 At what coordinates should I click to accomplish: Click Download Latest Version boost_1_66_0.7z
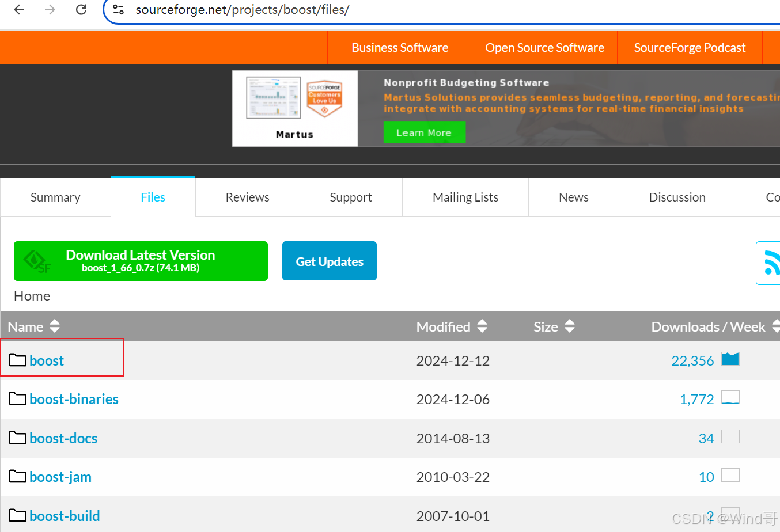140,261
